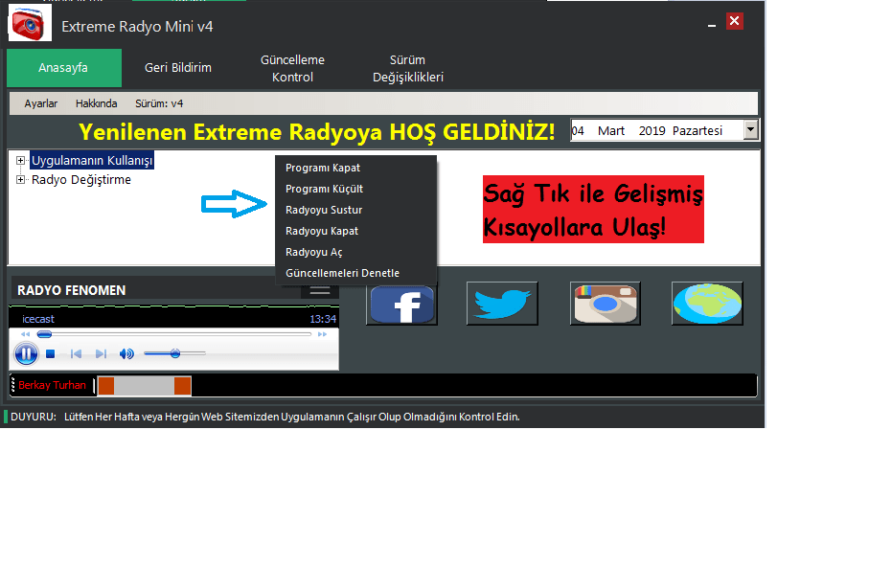Select the Anasayfa tab

click(x=63, y=68)
